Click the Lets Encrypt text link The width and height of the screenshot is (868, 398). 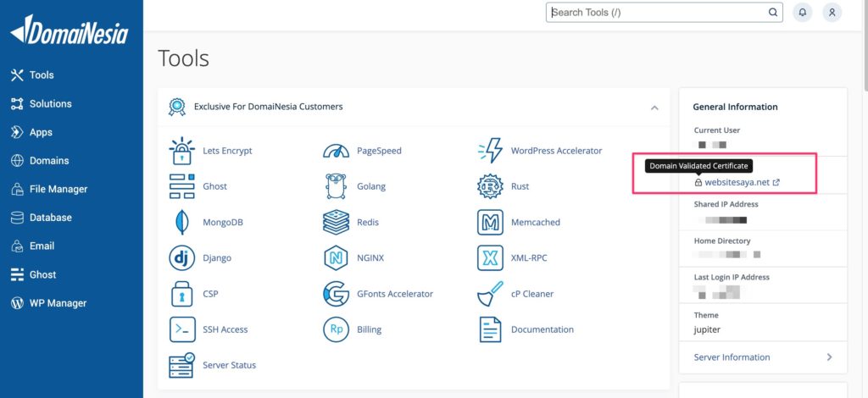tap(227, 151)
